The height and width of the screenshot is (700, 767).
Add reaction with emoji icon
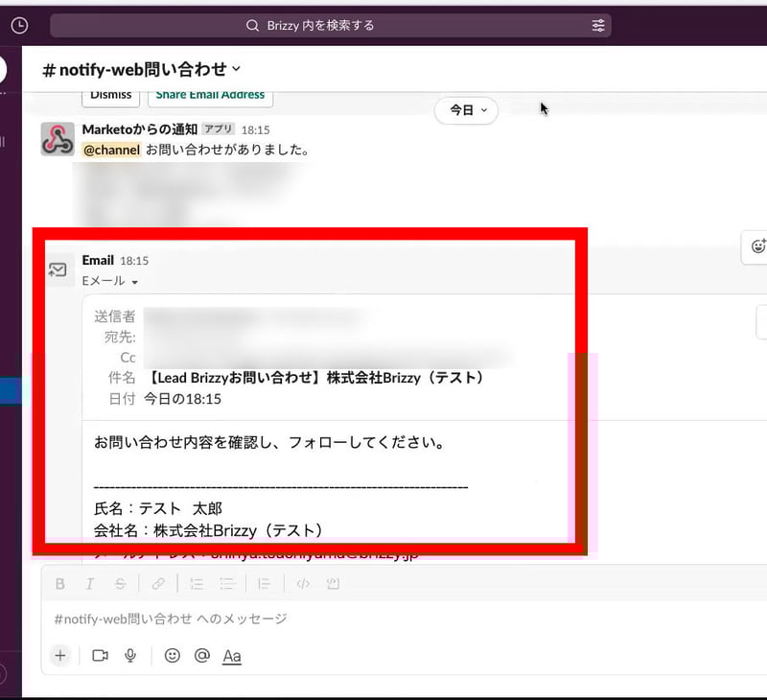coord(757,246)
